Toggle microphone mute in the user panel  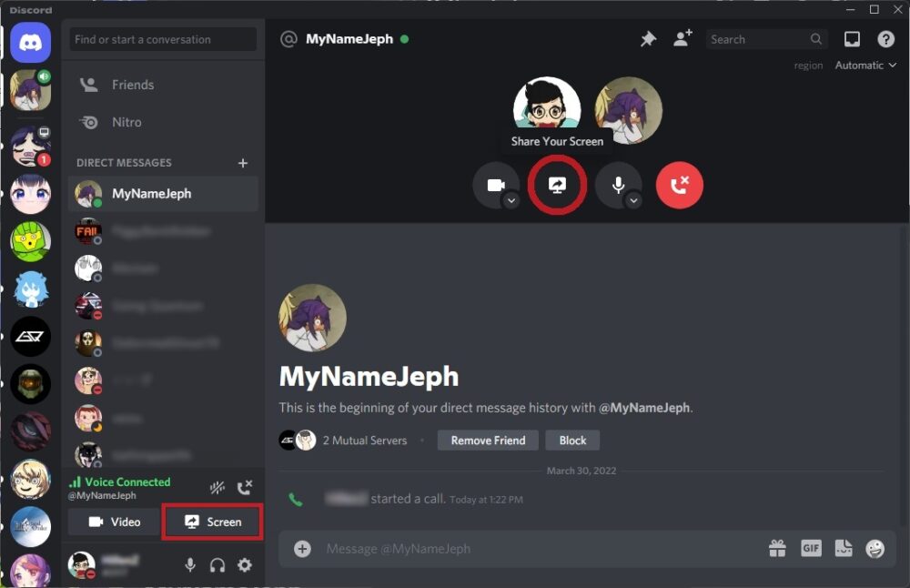pos(189,565)
